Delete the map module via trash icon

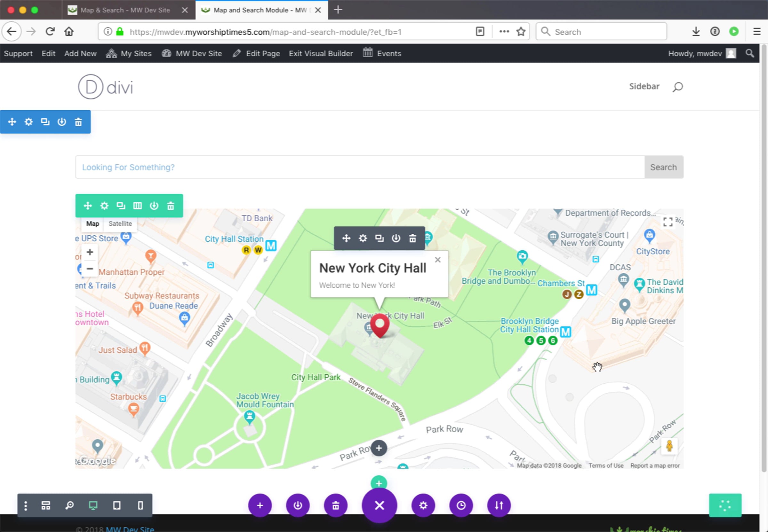click(413, 238)
